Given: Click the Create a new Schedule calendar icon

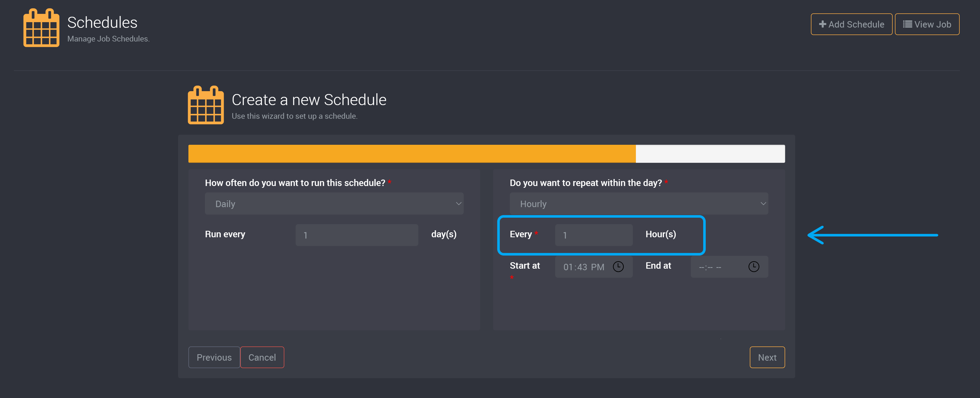Looking at the screenshot, I should [205, 105].
